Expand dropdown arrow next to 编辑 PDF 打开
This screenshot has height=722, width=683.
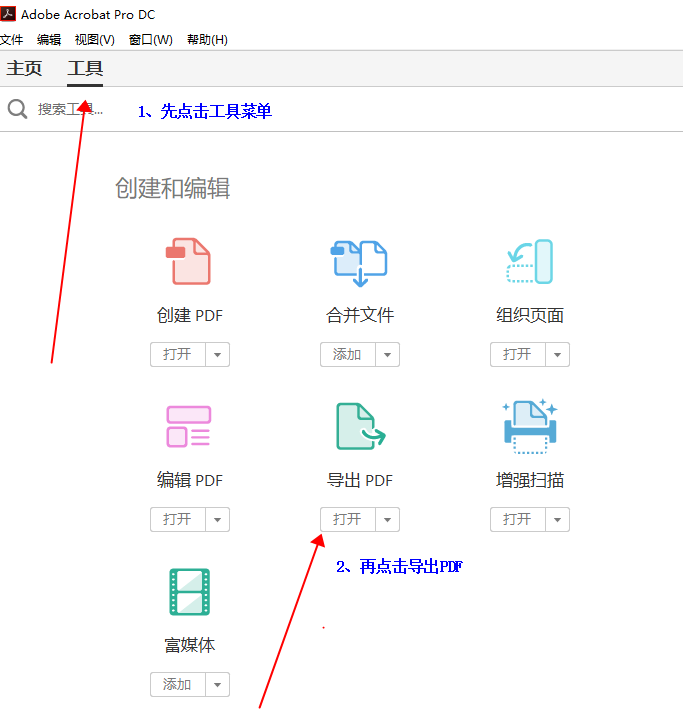217,519
